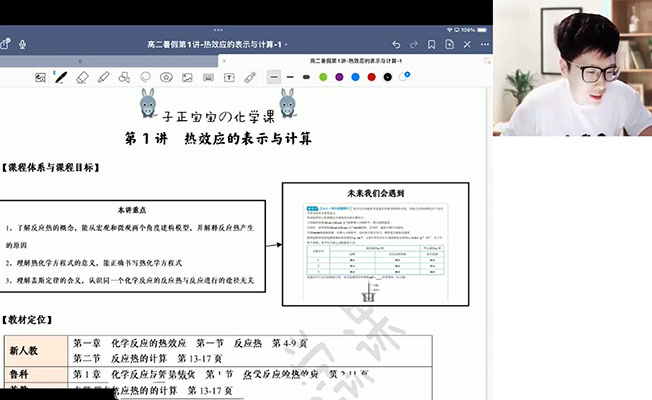Viewport: 652px width, 400px height.
Task: Close the editing mode X icon
Action: click(x=467, y=44)
